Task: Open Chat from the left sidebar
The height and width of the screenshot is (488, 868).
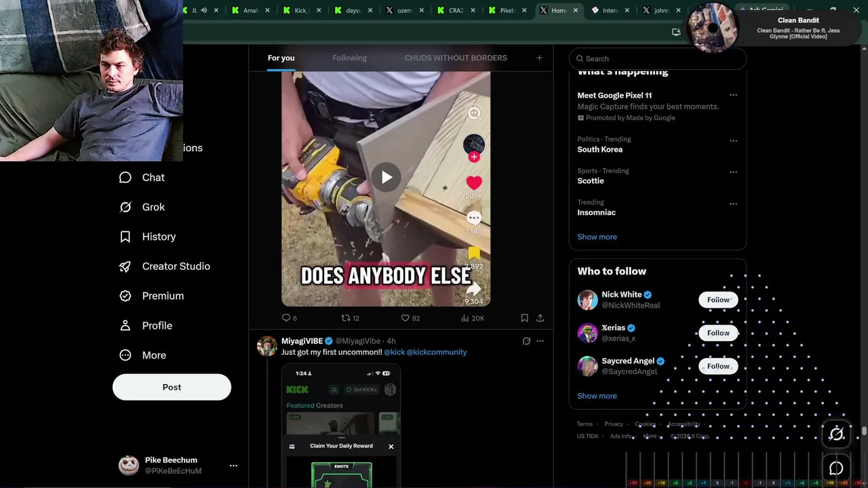Action: click(142, 178)
